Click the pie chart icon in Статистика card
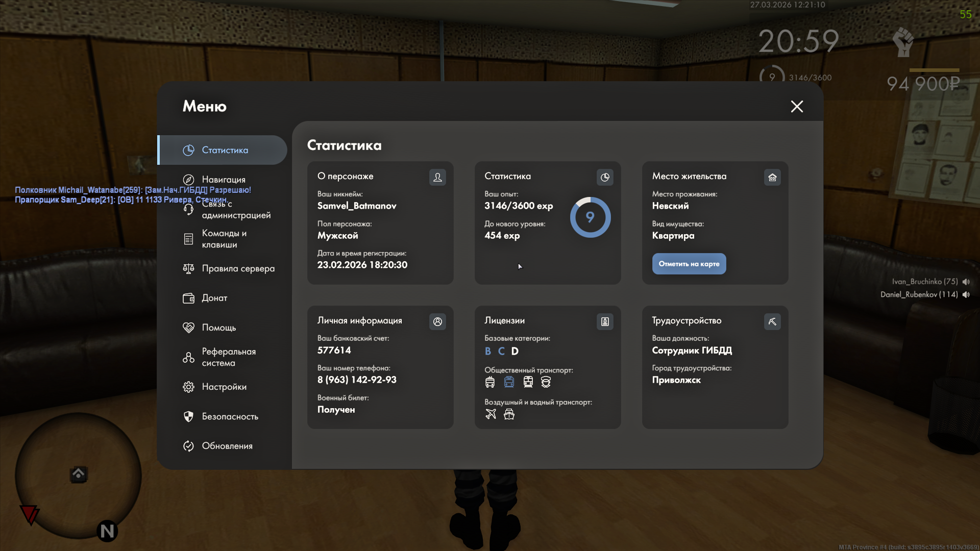Image resolution: width=980 pixels, height=551 pixels. pos(605,177)
